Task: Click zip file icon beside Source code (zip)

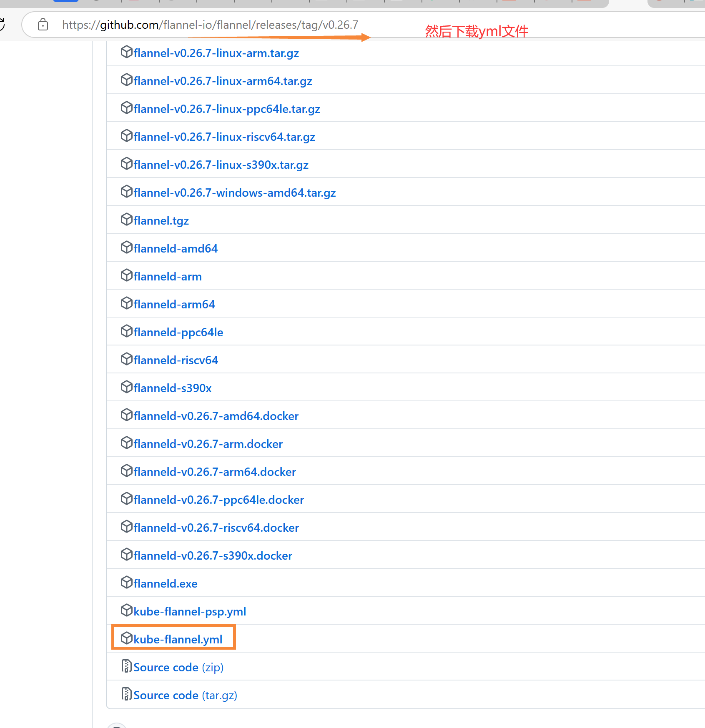Action: (x=126, y=666)
